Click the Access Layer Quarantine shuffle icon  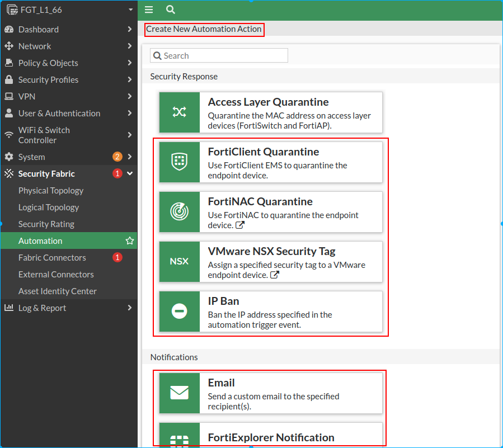[179, 112]
